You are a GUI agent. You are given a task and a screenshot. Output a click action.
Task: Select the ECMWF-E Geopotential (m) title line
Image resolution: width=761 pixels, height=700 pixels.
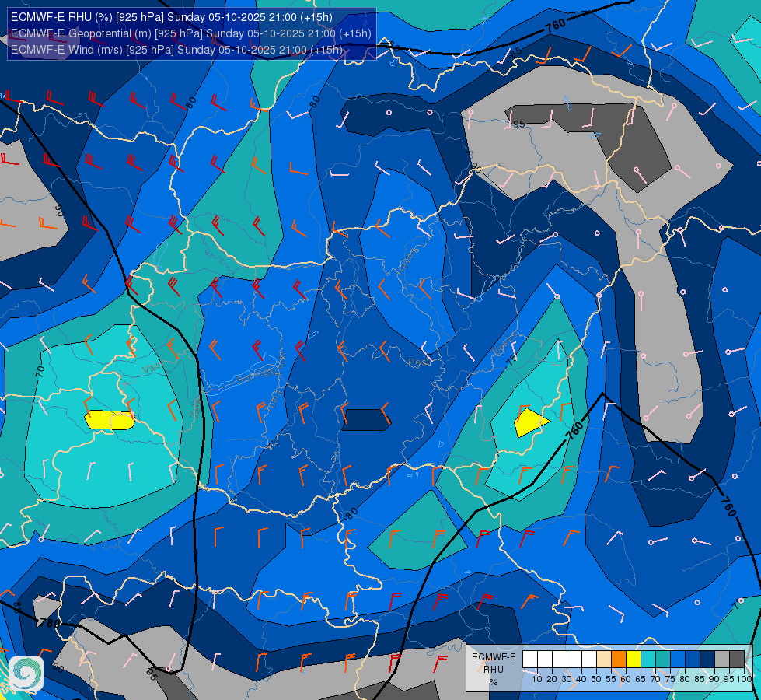[x=190, y=33]
